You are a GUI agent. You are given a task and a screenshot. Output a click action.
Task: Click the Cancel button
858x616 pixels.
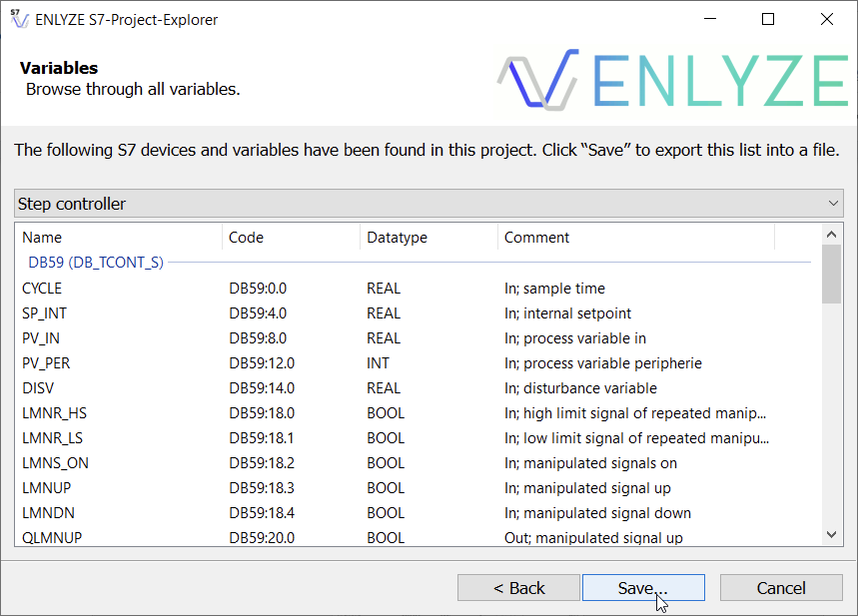(x=781, y=587)
